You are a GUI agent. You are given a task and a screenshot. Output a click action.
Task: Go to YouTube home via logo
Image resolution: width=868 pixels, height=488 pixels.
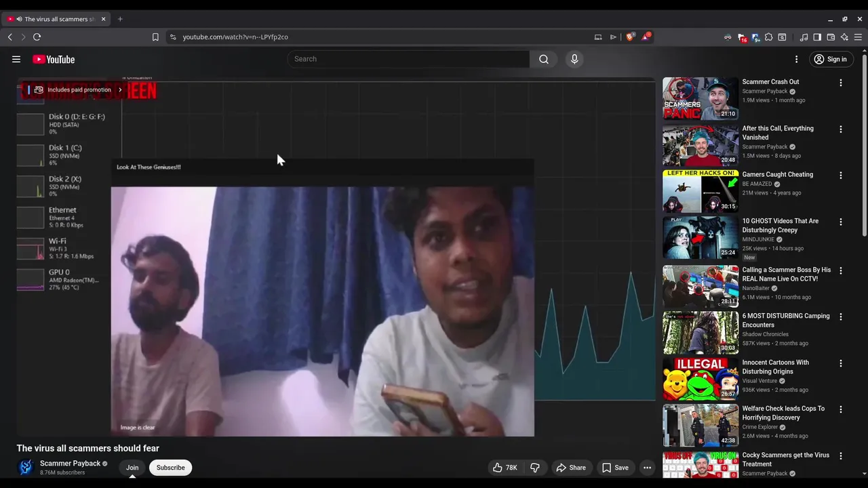point(54,60)
